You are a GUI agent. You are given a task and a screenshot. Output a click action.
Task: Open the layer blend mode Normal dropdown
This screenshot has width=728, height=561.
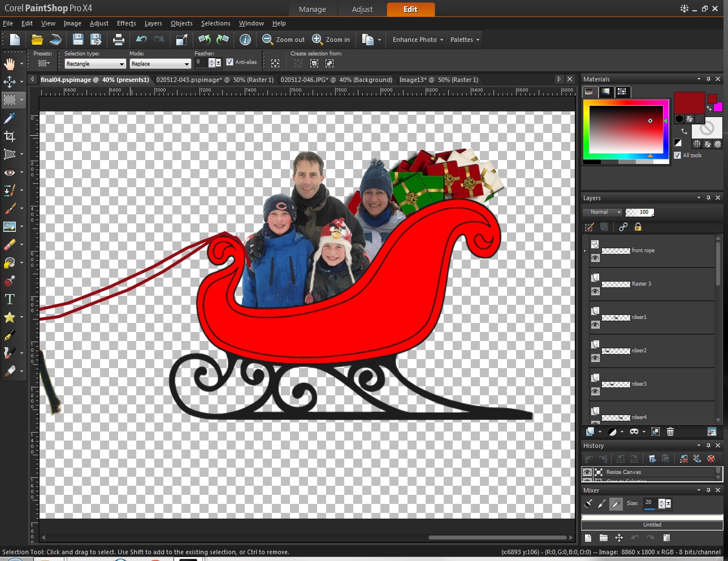(x=603, y=212)
